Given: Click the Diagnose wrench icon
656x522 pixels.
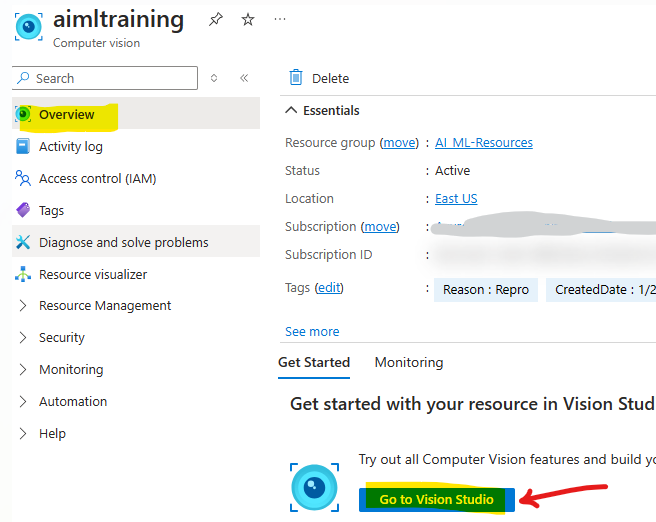Looking at the screenshot, I should point(23,242).
